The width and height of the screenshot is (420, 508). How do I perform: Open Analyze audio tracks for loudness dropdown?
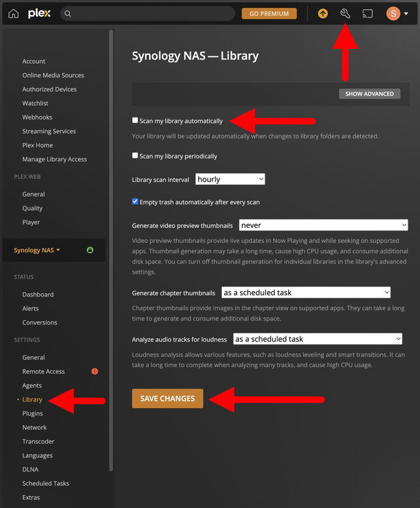pos(317,339)
